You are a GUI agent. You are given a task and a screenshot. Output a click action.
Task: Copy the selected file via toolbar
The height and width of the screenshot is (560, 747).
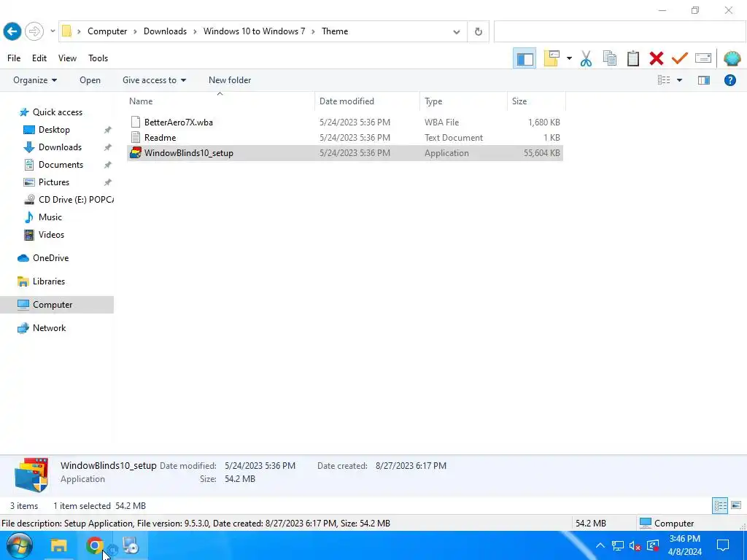(x=609, y=58)
